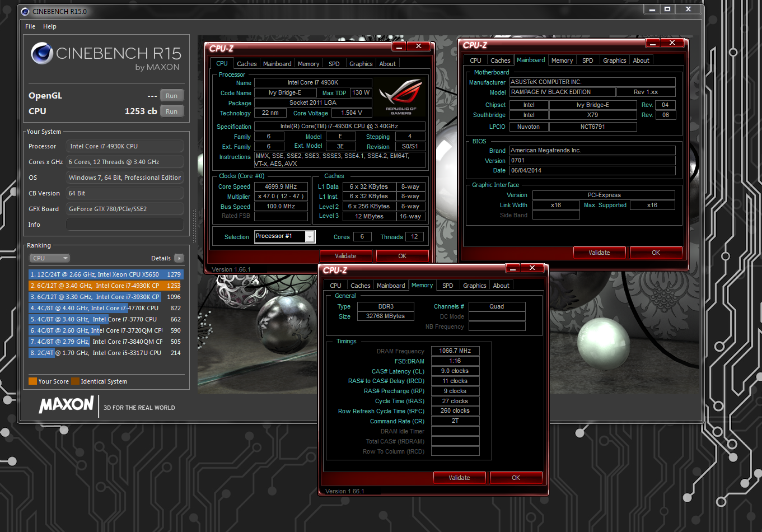The height and width of the screenshot is (532, 762).
Task: Switch to Caches tab in Memory window
Action: (x=360, y=286)
